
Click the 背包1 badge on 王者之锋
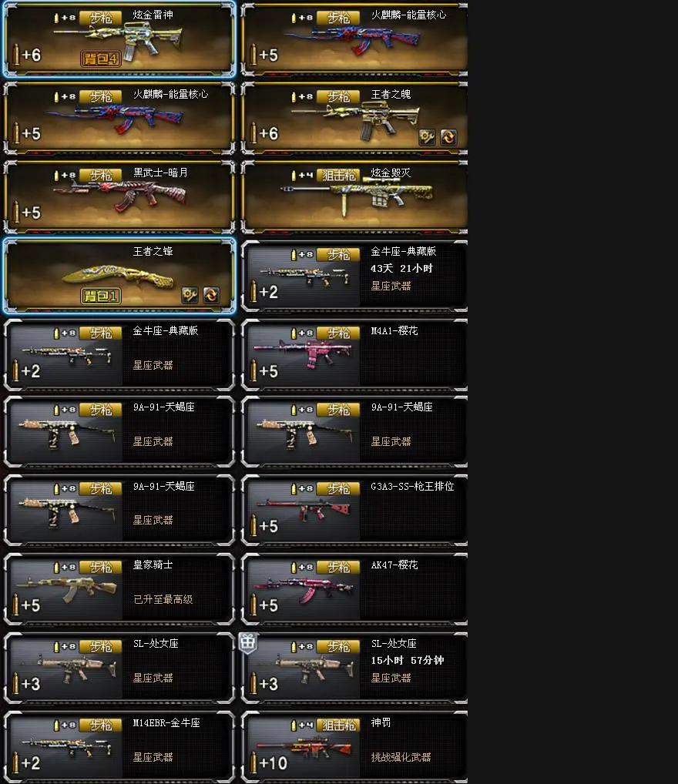coord(101,296)
